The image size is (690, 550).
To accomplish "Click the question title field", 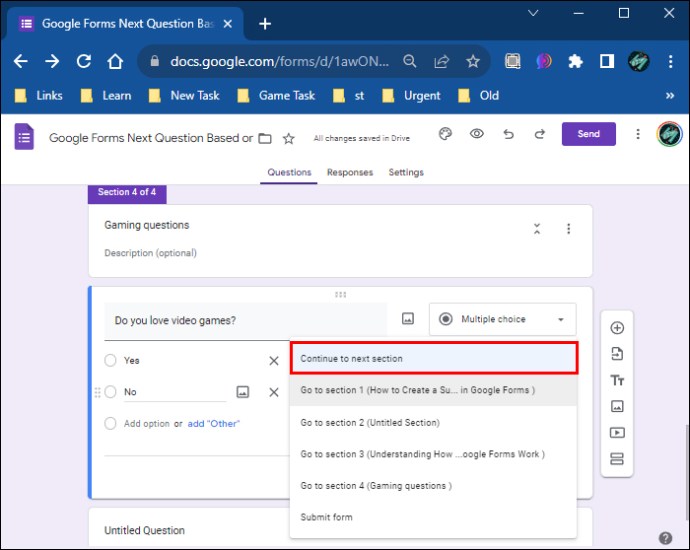I will click(246, 321).
